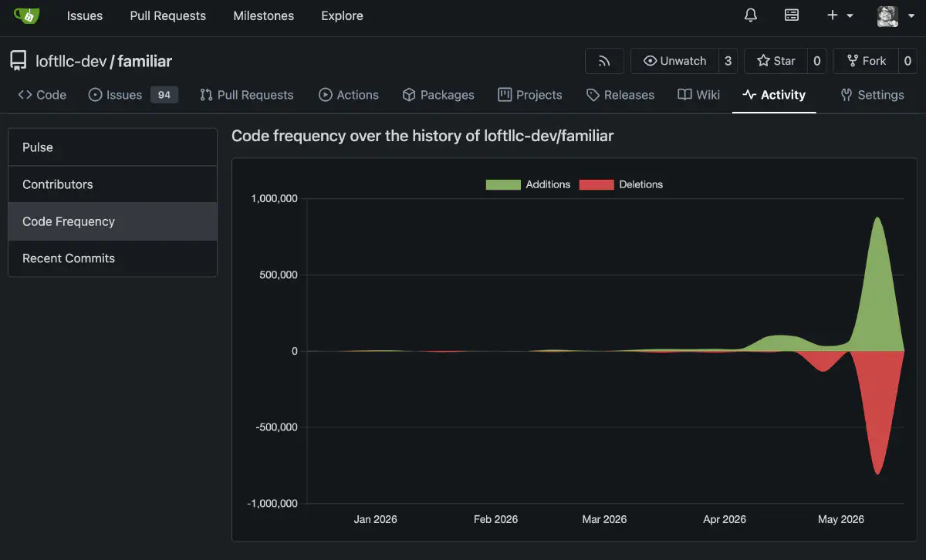Click the 1,000,000 y-axis label
The image size is (926, 560).
pos(274,199)
